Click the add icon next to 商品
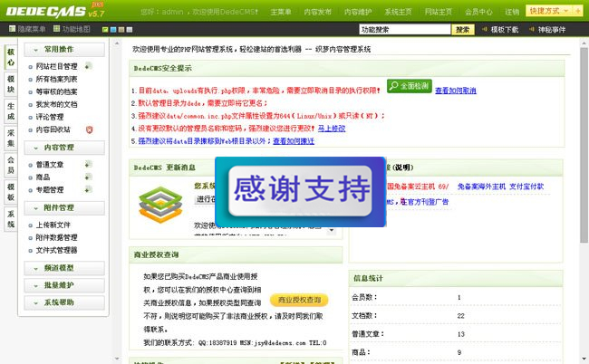 88,177
